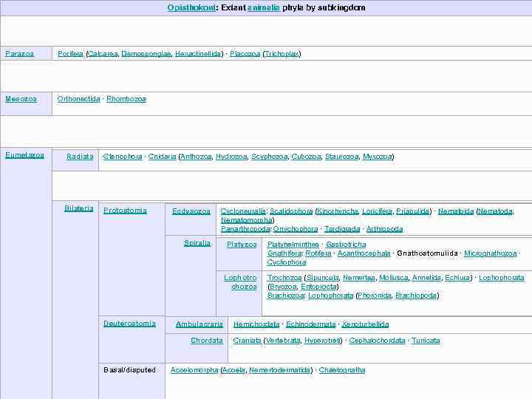Click the Porifera link
The height and width of the screenshot is (399, 532).
[70, 54]
